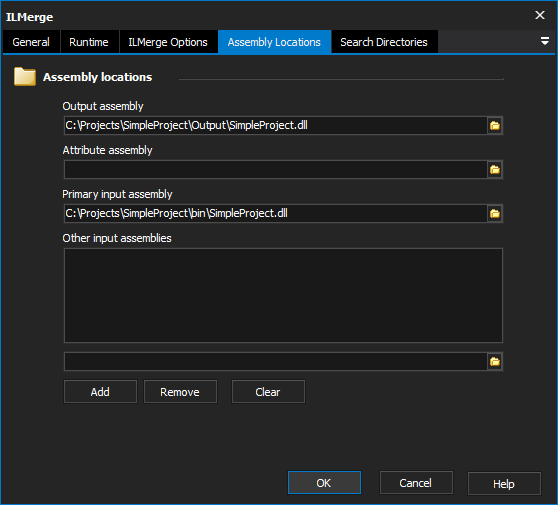Switch to the Runtime tab

(x=89, y=42)
